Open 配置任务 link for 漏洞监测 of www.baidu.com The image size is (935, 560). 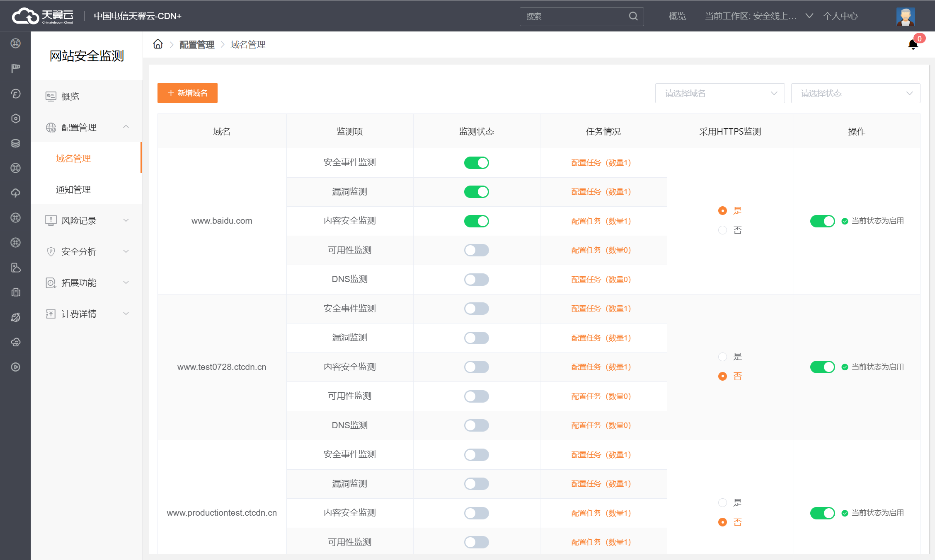tap(601, 192)
